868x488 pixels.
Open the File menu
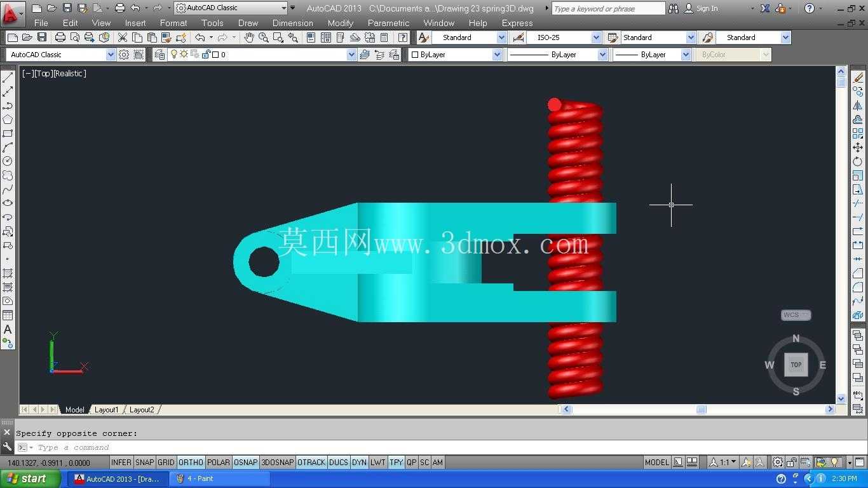[x=41, y=23]
